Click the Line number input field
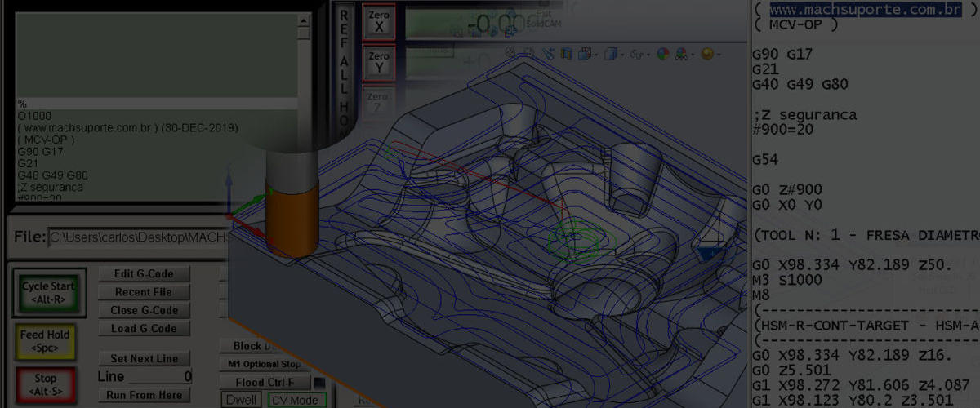This screenshot has height=408, width=980. pos(160,377)
